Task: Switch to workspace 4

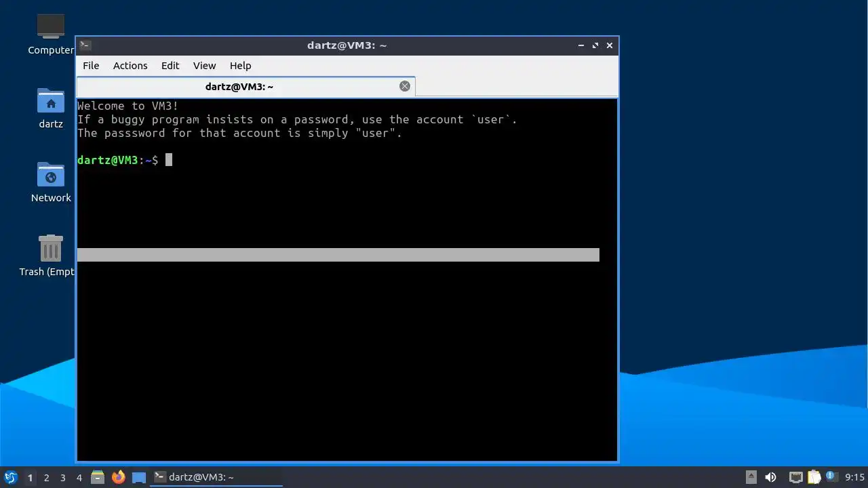Action: tap(79, 478)
